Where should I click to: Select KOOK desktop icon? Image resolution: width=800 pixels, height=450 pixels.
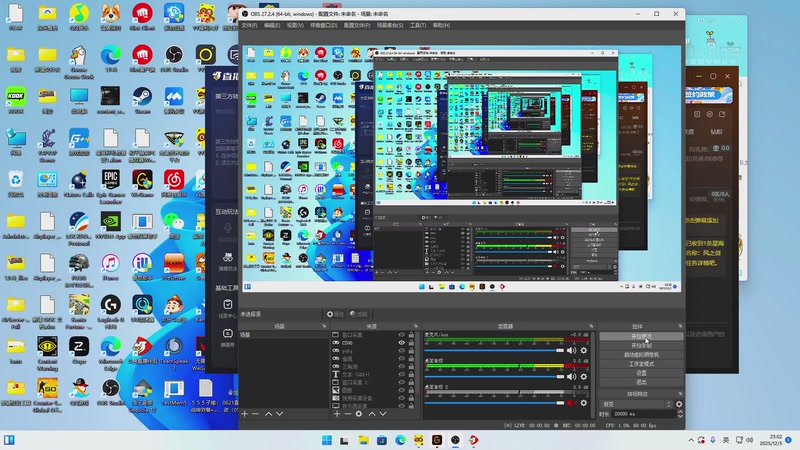(16, 101)
